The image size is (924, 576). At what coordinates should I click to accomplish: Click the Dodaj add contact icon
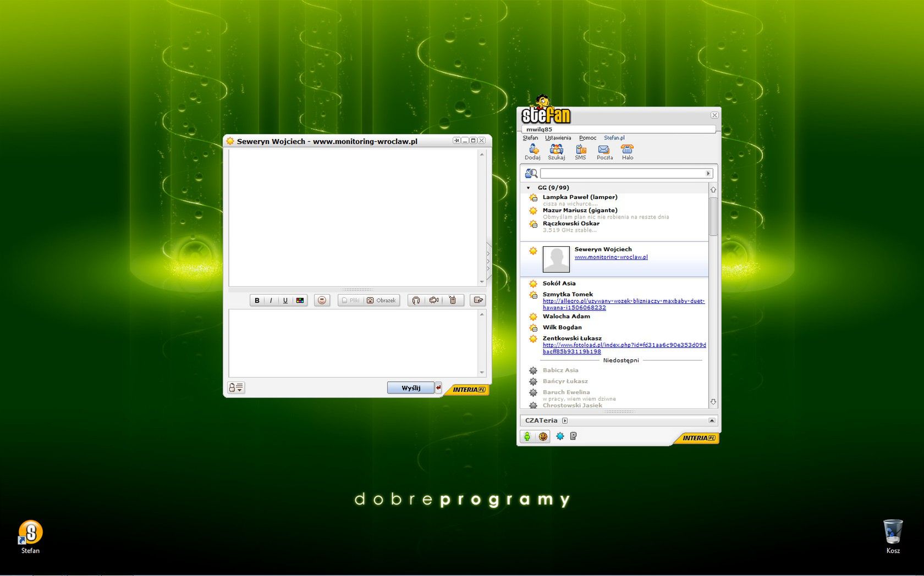[532, 152]
